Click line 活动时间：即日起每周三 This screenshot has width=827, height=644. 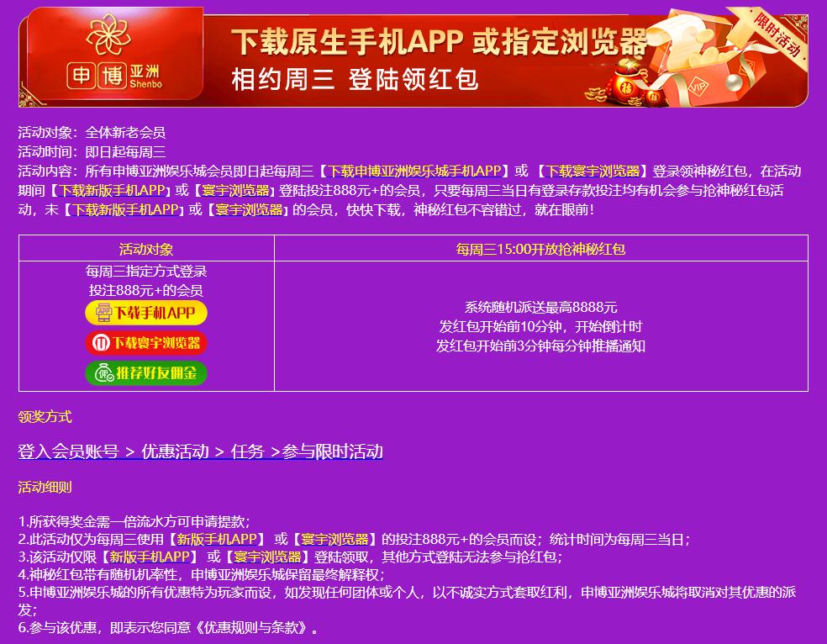[x=92, y=152]
